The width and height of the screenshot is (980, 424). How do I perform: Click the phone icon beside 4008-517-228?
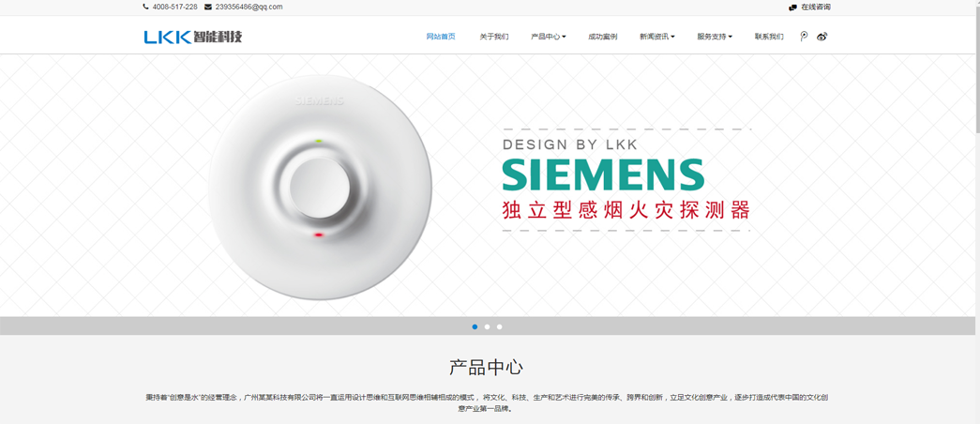pyautogui.click(x=145, y=7)
